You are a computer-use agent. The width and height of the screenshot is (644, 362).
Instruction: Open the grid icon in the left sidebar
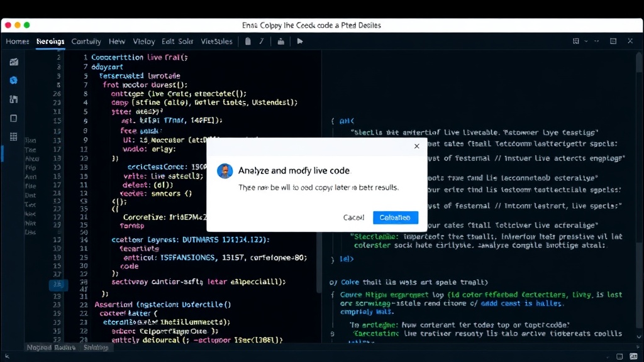14,136
